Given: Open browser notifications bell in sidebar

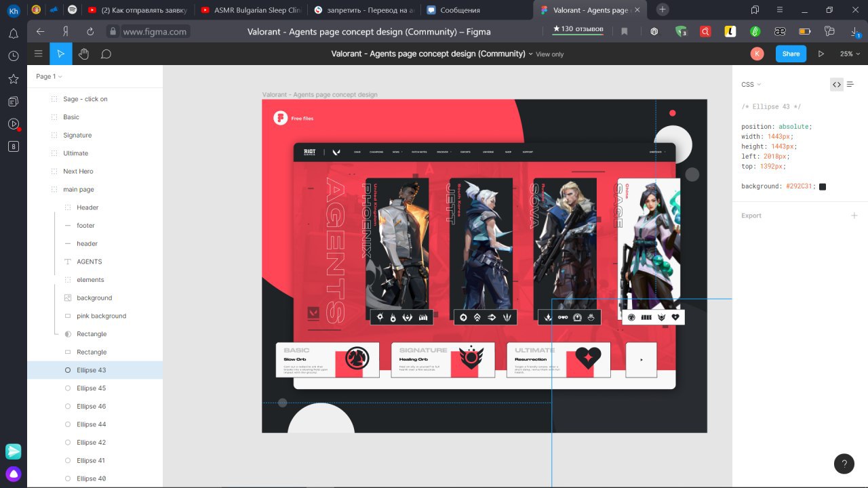Looking at the screenshot, I should pyautogui.click(x=13, y=33).
